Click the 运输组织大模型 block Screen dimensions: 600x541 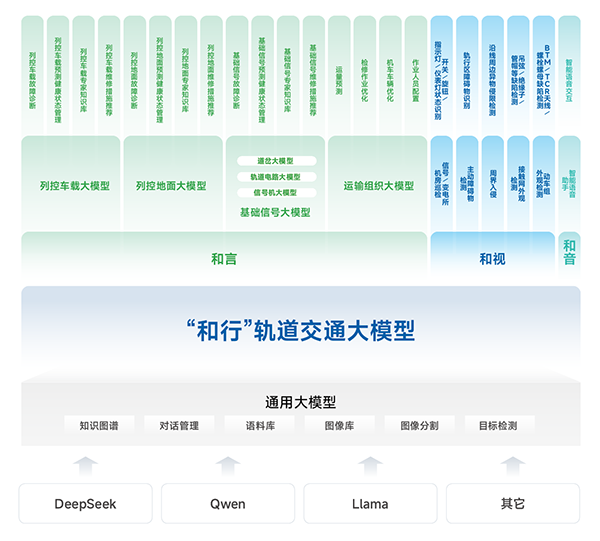click(378, 186)
